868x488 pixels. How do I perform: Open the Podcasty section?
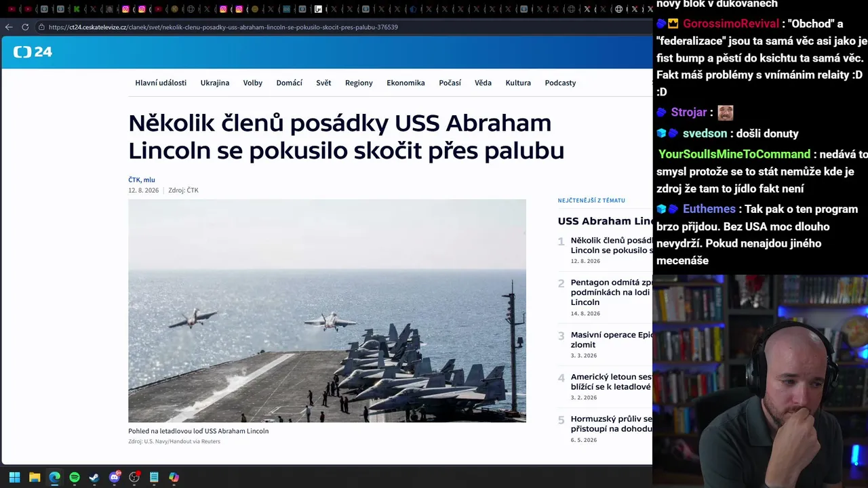560,83
